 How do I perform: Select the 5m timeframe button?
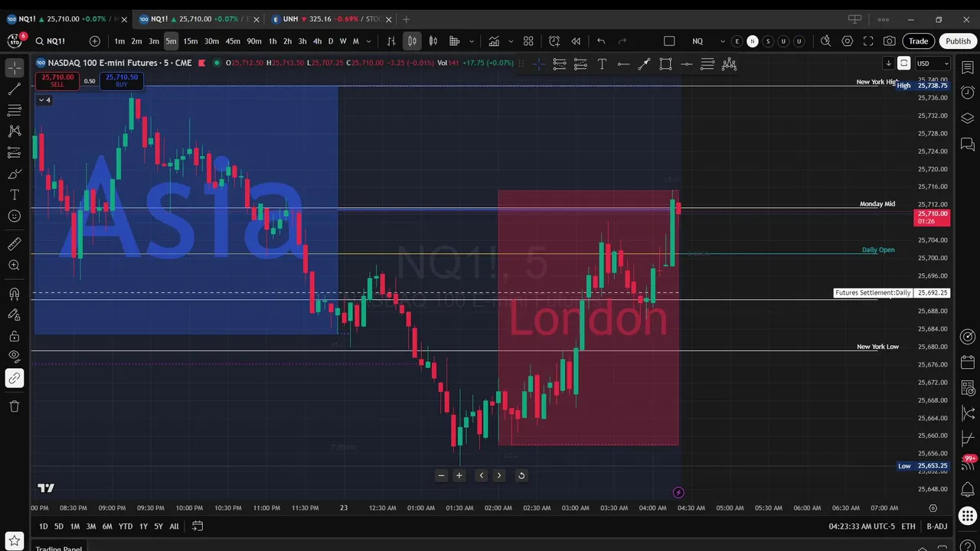tap(171, 41)
